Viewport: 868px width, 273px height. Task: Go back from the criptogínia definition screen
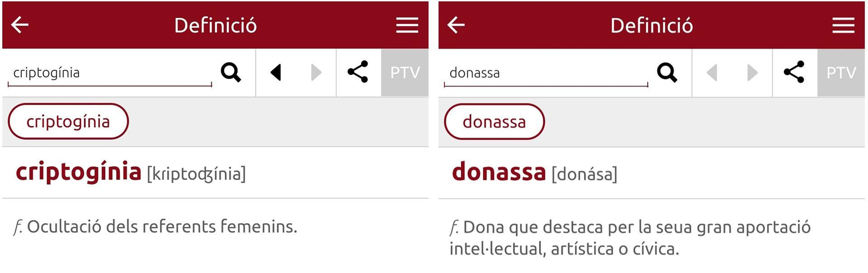click(20, 25)
